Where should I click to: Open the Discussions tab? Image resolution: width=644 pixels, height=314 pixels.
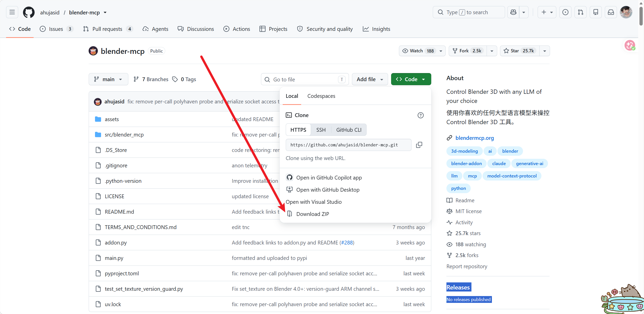pos(196,29)
